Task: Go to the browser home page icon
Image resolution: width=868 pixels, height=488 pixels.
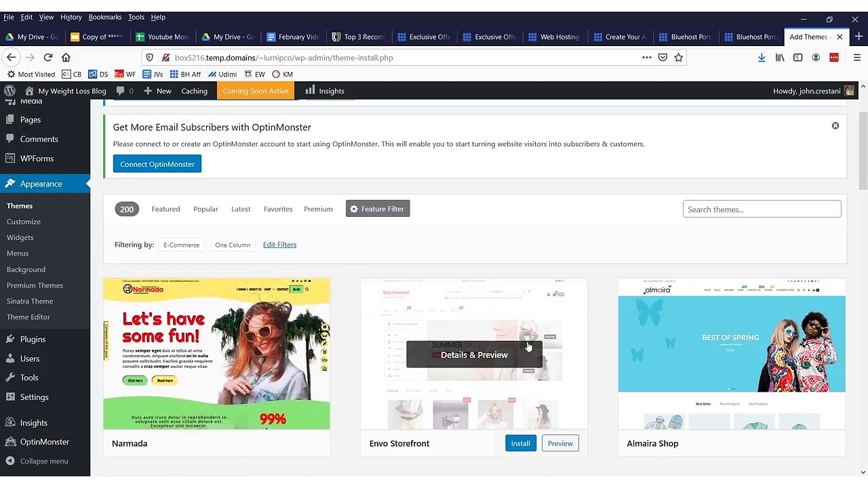Action: click(x=66, y=58)
